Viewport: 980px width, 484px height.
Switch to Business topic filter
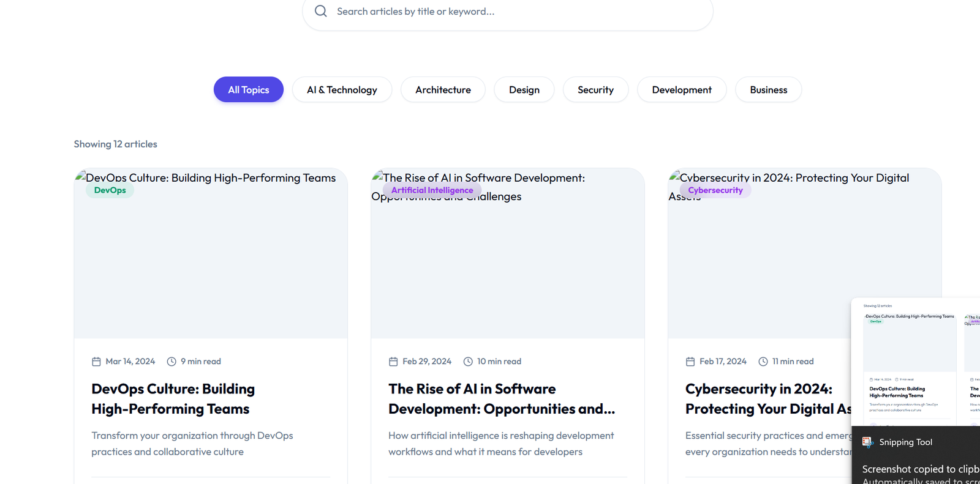(x=768, y=90)
